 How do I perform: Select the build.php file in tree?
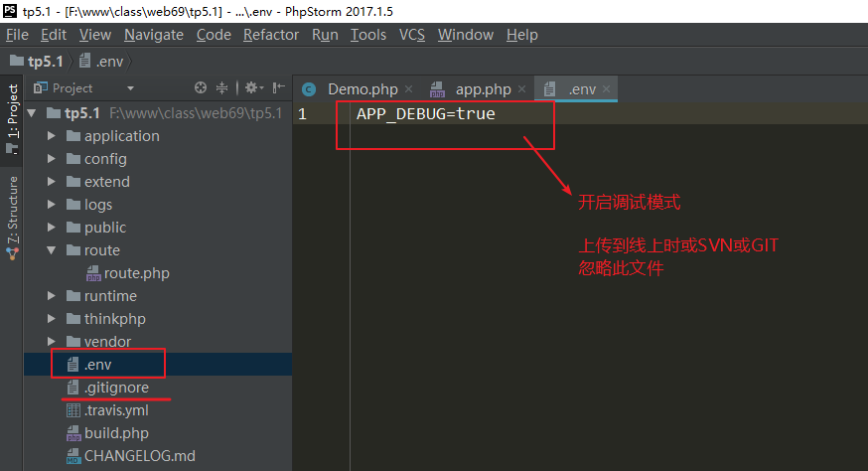[107, 433]
